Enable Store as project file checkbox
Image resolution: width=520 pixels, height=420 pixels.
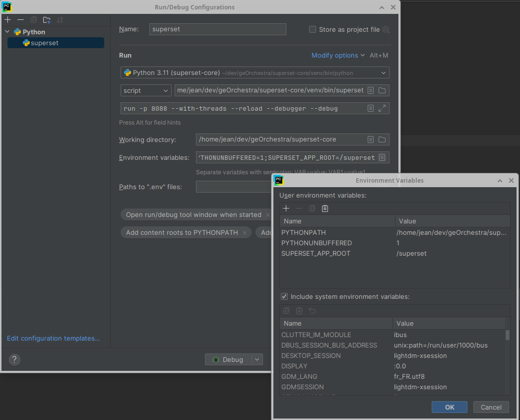click(x=313, y=29)
